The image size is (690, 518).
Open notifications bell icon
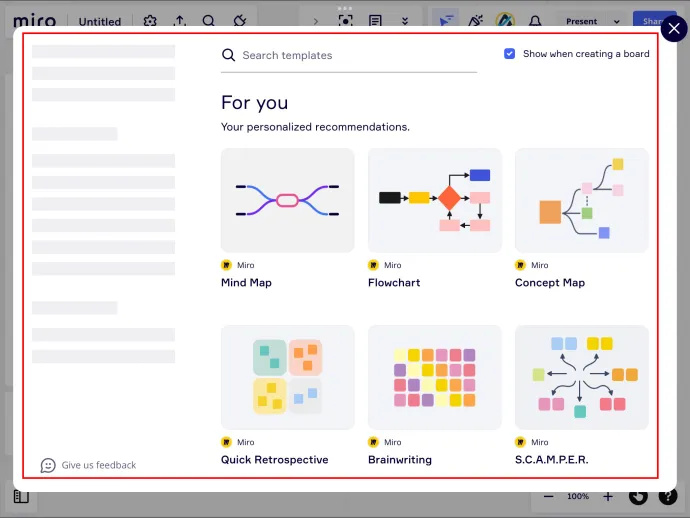click(x=535, y=21)
